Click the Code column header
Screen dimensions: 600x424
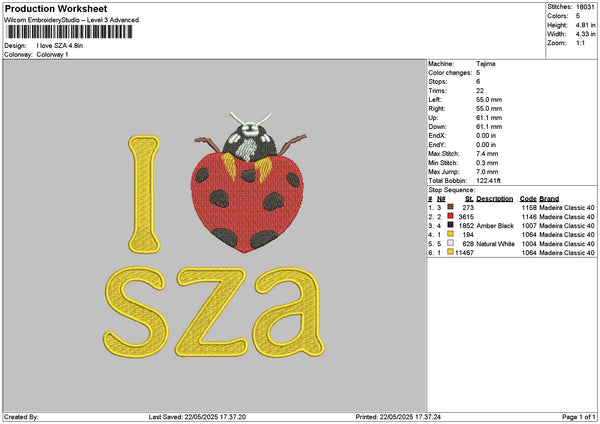528,199
